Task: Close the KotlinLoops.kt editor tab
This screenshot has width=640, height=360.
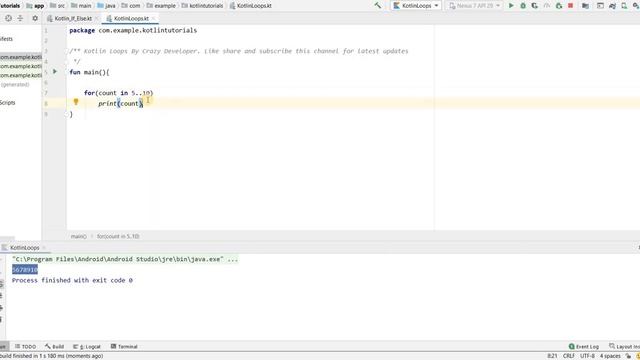Action: pos(153,18)
